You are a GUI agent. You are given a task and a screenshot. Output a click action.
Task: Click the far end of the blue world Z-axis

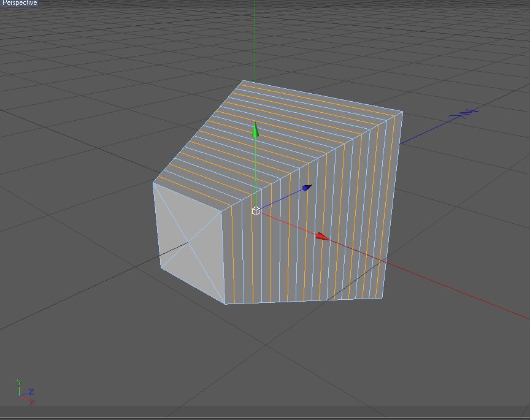pyautogui.click(x=468, y=113)
